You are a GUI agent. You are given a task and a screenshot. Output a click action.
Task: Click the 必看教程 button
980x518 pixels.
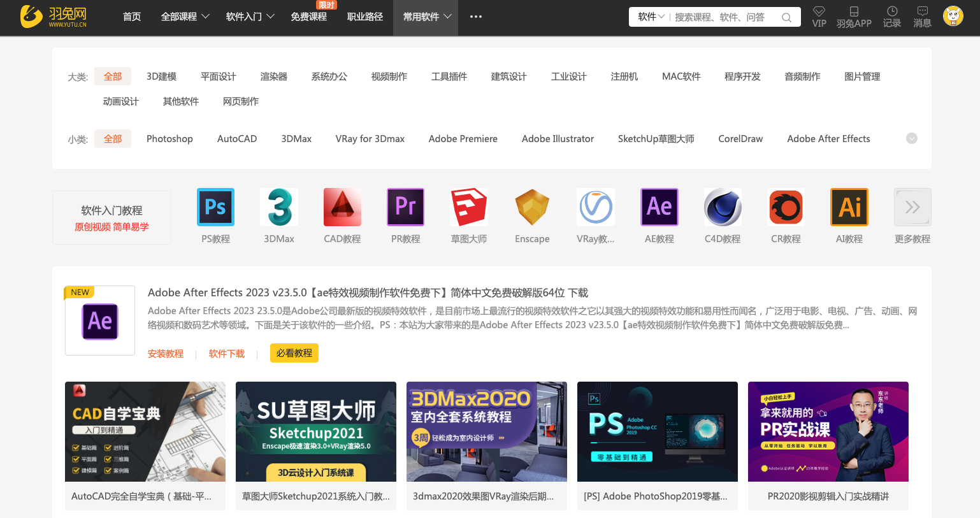[294, 353]
